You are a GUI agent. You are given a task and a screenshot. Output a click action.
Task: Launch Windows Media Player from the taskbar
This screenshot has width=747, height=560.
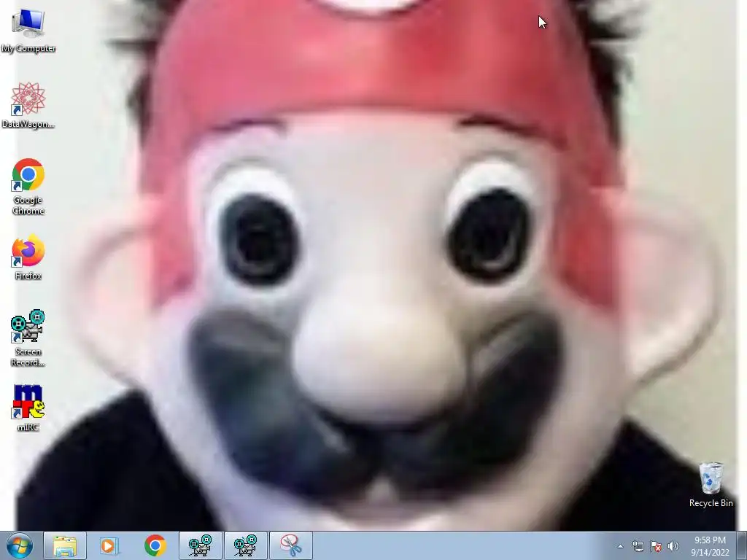109,545
